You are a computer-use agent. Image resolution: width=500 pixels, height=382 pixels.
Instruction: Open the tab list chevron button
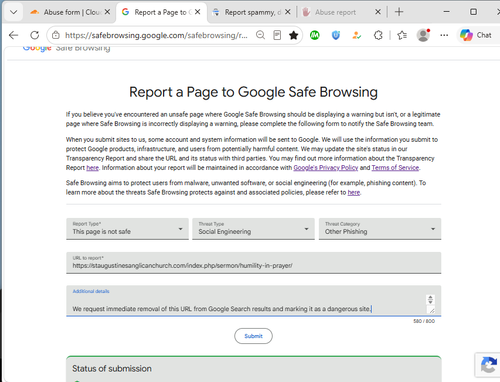coord(13,12)
